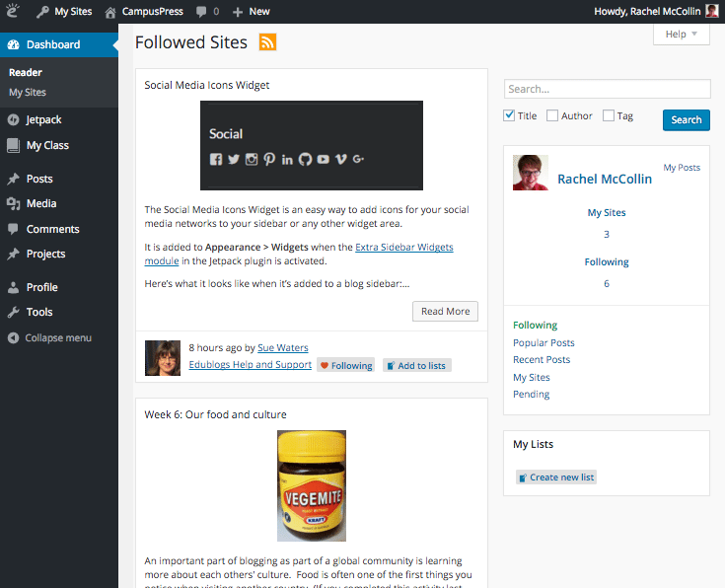The image size is (725, 588).
Task: Open author link Sue Waters
Action: click(x=283, y=348)
